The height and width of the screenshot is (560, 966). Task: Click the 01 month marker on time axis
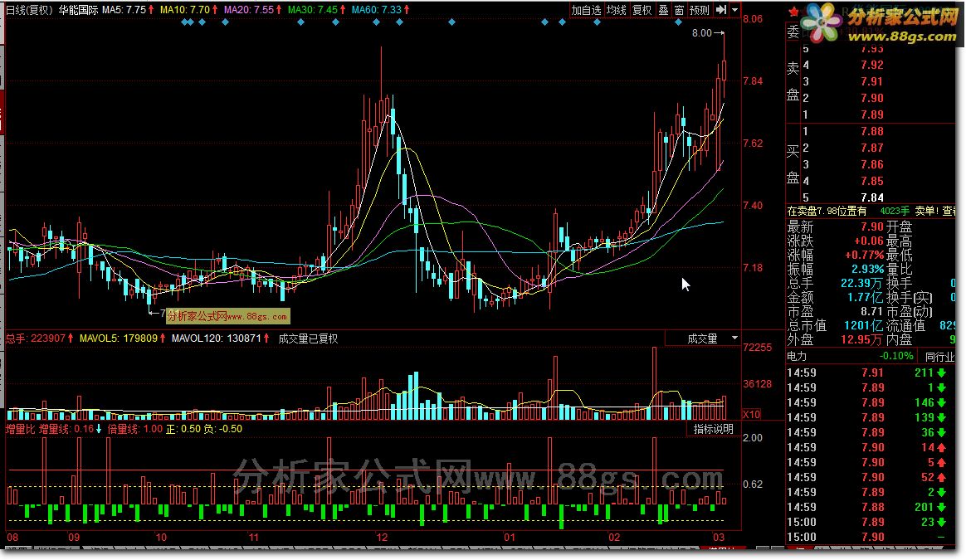tap(510, 538)
